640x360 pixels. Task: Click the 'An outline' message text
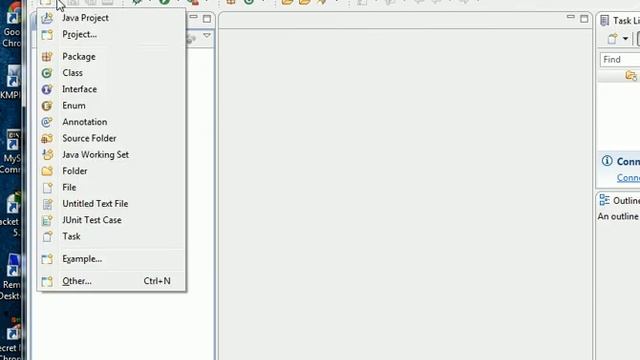[618, 216]
